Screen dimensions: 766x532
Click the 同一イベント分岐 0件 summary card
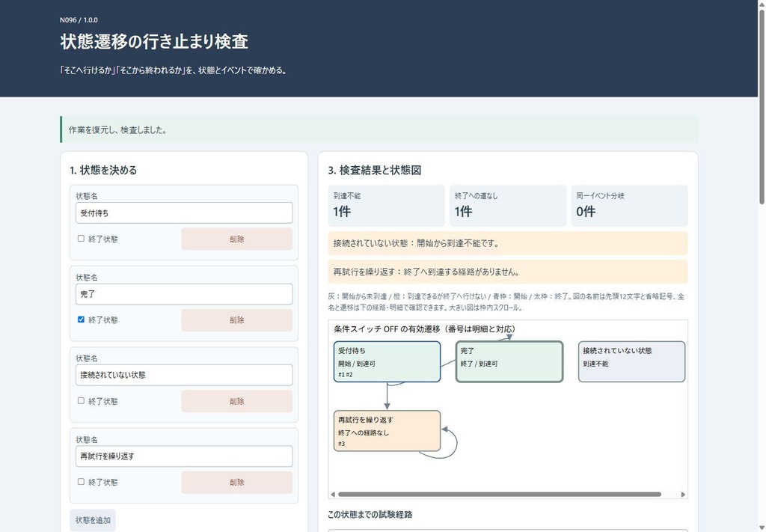629,206
